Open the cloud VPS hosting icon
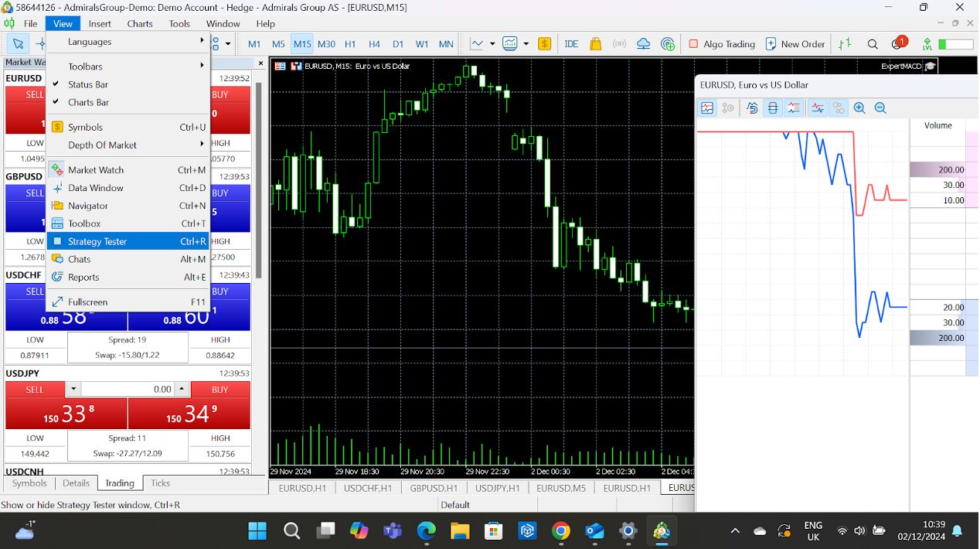 point(643,44)
